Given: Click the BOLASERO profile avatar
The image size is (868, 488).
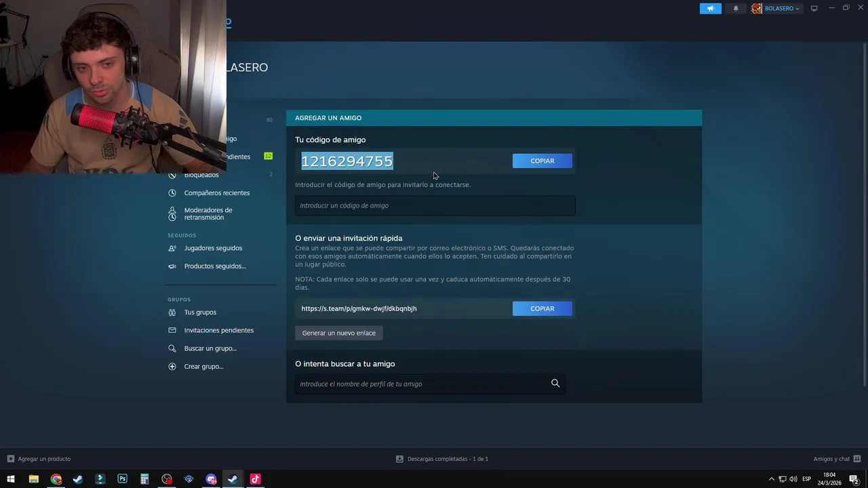Looking at the screenshot, I should click(757, 8).
